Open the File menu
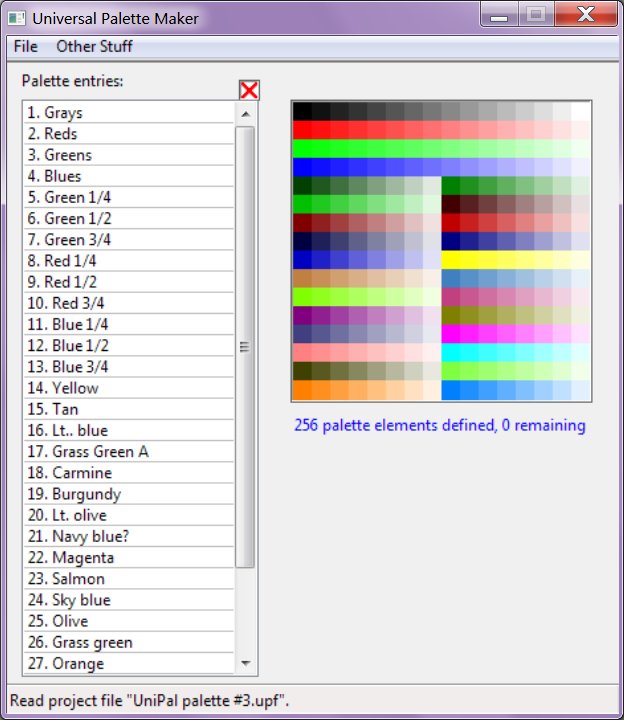Image resolution: width=624 pixels, height=720 pixels. pyautogui.click(x=25, y=46)
